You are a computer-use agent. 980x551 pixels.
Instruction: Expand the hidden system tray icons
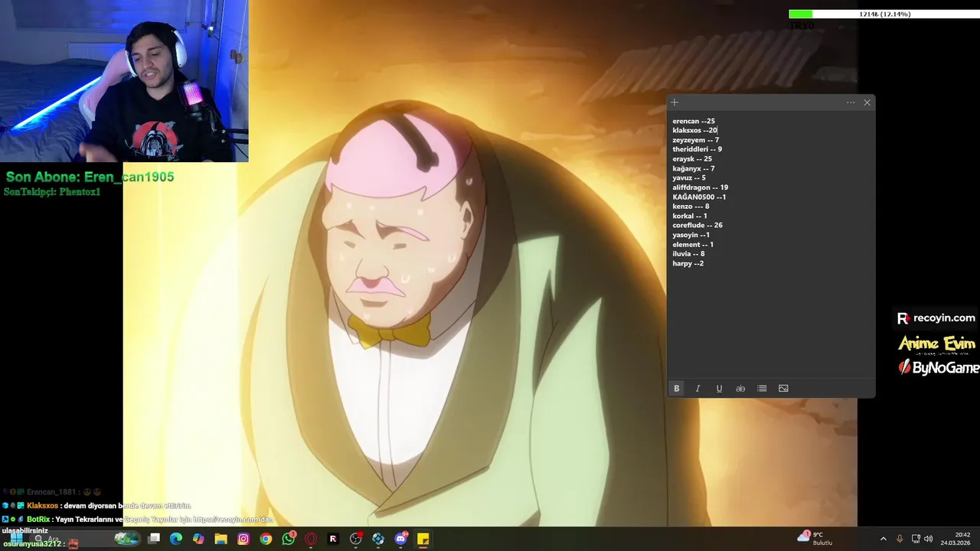(x=883, y=539)
